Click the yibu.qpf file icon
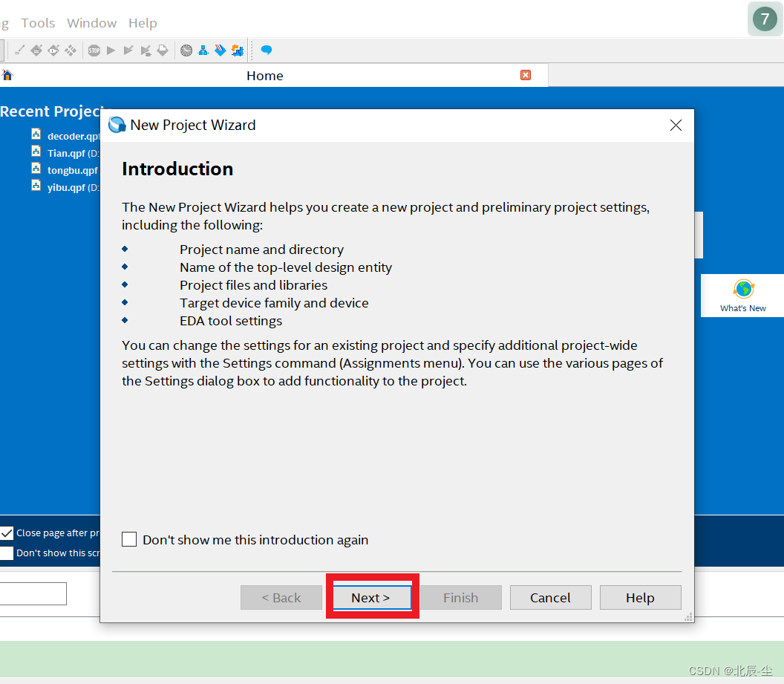Image resolution: width=784 pixels, height=684 pixels. [36, 185]
